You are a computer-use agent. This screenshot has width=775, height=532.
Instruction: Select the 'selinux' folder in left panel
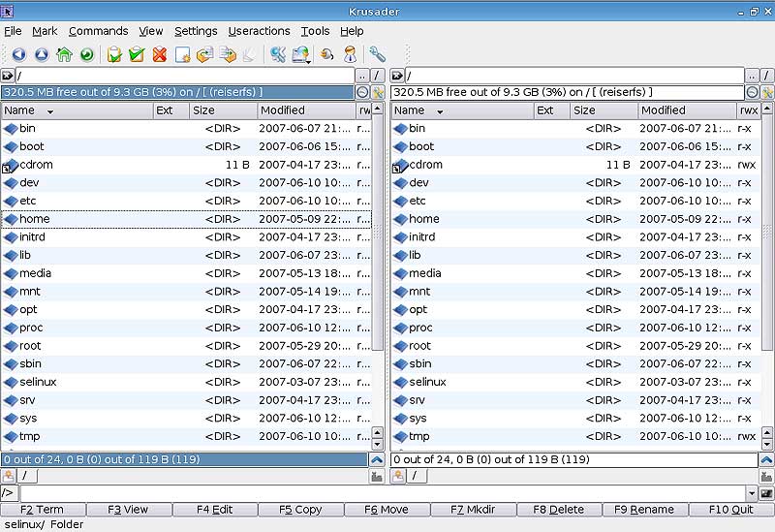click(186, 382)
